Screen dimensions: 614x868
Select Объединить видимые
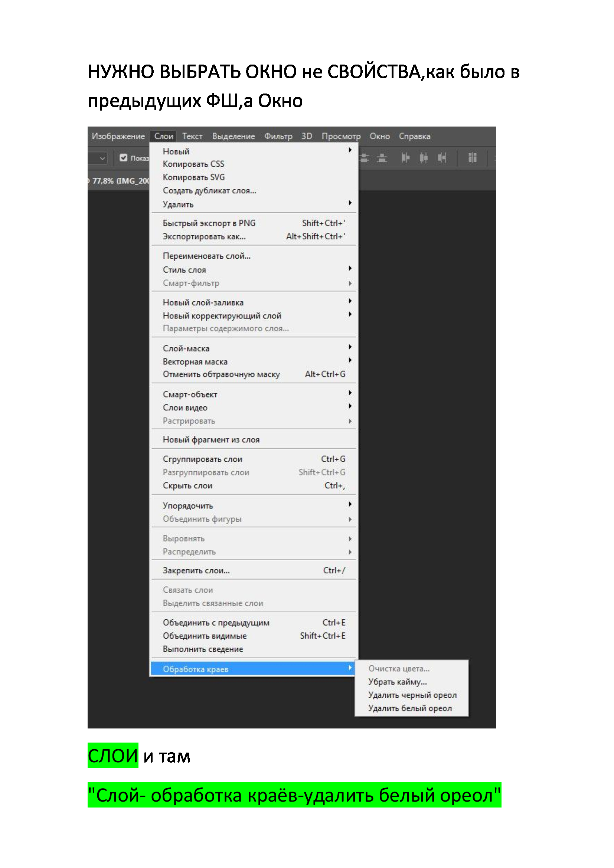pos(205,636)
